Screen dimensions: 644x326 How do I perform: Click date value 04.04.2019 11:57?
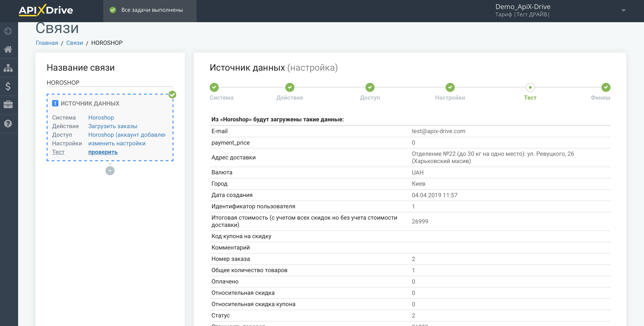[435, 195]
